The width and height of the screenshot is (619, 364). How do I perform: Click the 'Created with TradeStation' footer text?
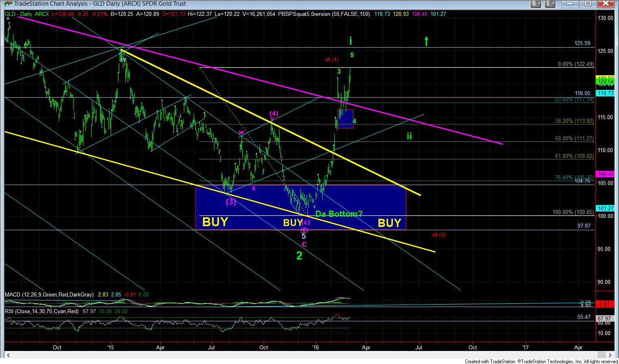point(541,361)
